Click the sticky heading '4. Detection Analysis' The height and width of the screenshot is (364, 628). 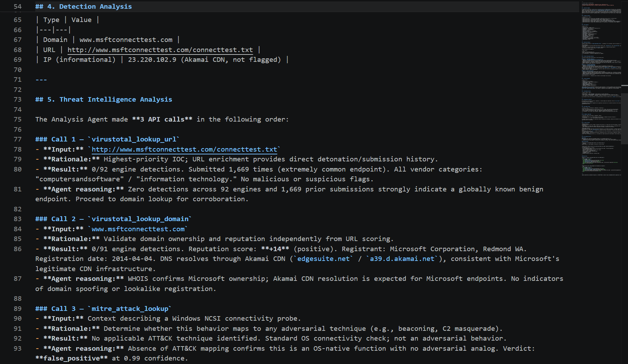[83, 7]
